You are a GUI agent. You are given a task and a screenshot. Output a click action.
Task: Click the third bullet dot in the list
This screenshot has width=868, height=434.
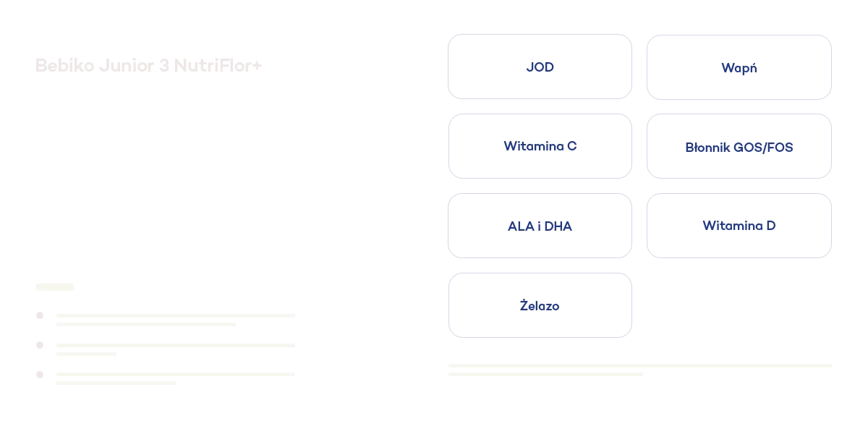coord(40,375)
